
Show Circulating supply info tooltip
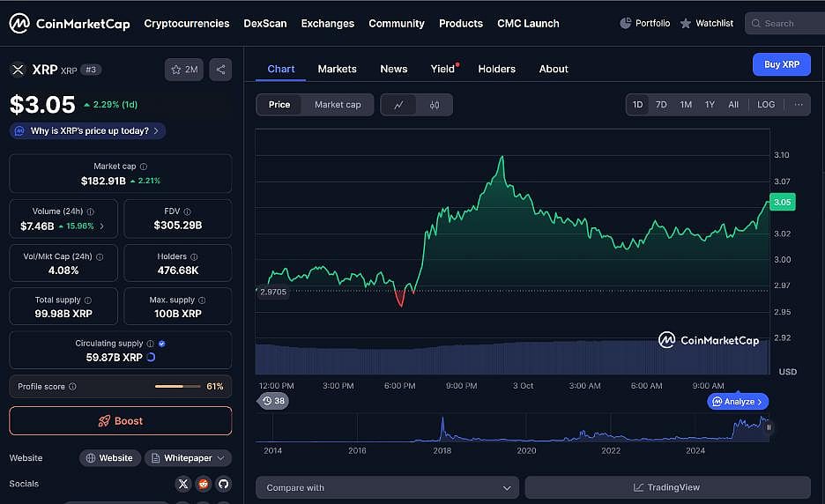click(x=151, y=344)
